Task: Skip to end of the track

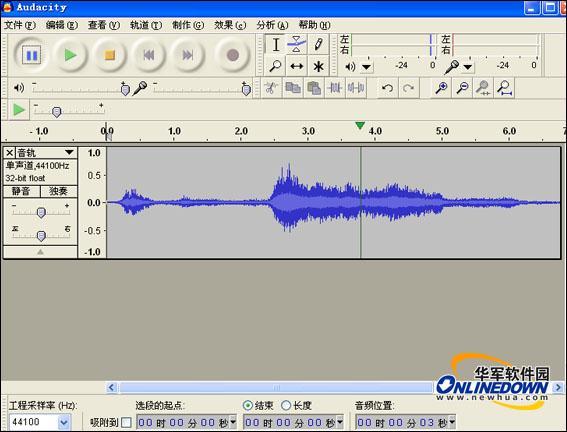Action: [x=188, y=55]
